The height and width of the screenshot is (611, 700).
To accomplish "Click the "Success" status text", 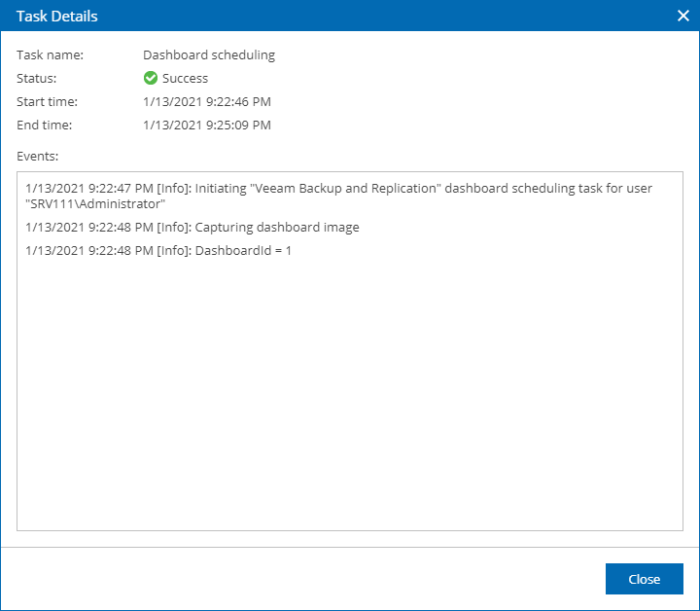I will coord(185,78).
